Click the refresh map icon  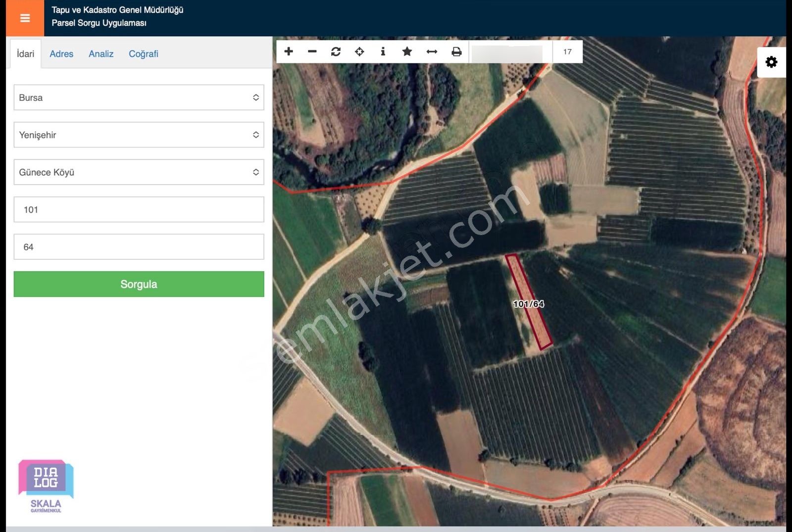coord(336,51)
